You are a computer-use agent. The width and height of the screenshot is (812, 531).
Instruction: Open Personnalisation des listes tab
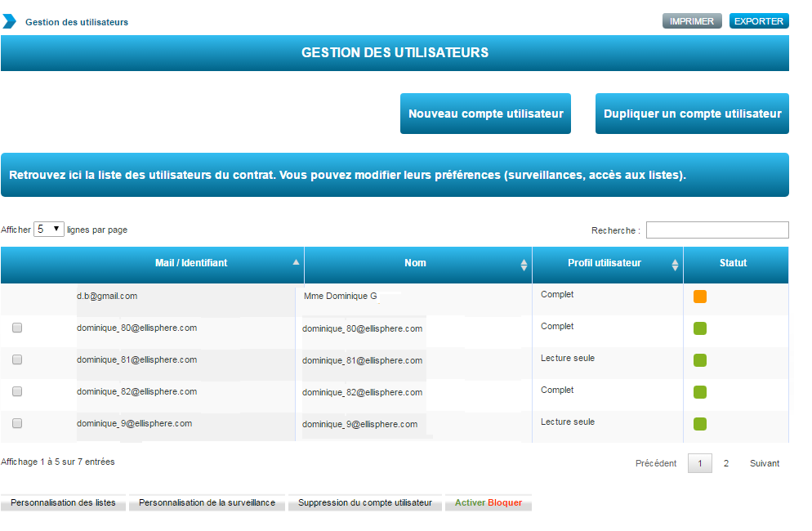tap(63, 503)
